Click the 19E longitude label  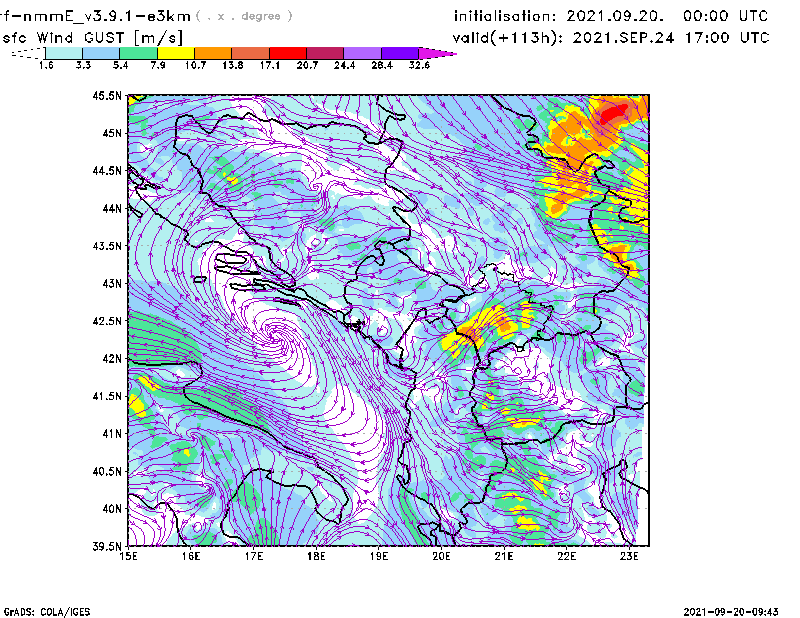coord(379,556)
